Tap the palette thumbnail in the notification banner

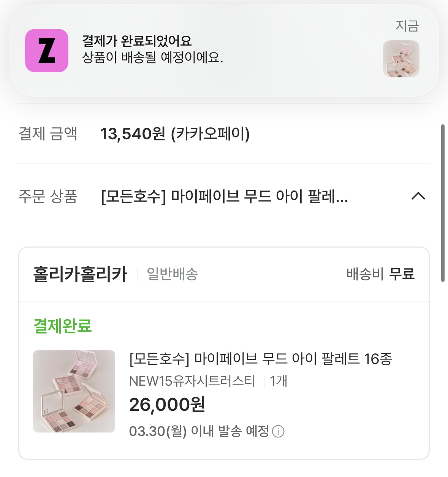pos(401,59)
